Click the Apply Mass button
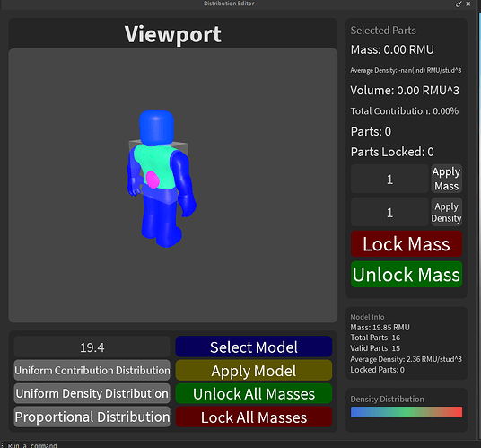This screenshot has width=481, height=448. click(446, 179)
